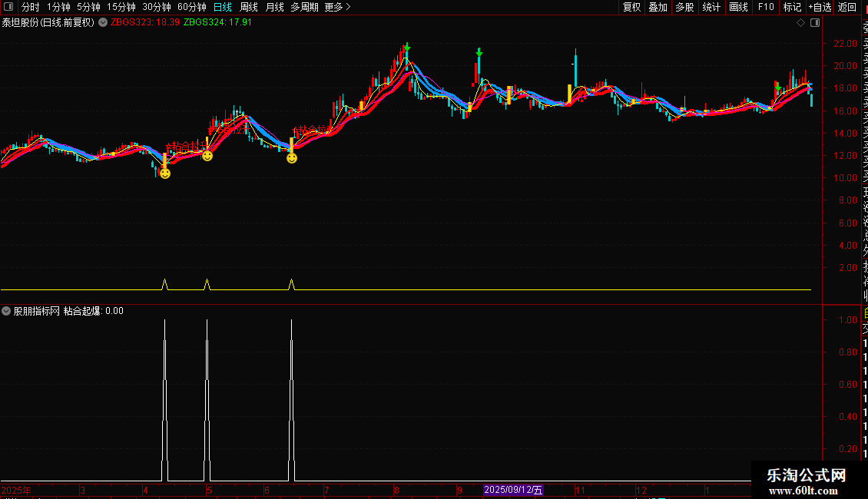Click the 1.00 sub-chart axis label
Viewport: 868px width, 499px height.
point(847,320)
